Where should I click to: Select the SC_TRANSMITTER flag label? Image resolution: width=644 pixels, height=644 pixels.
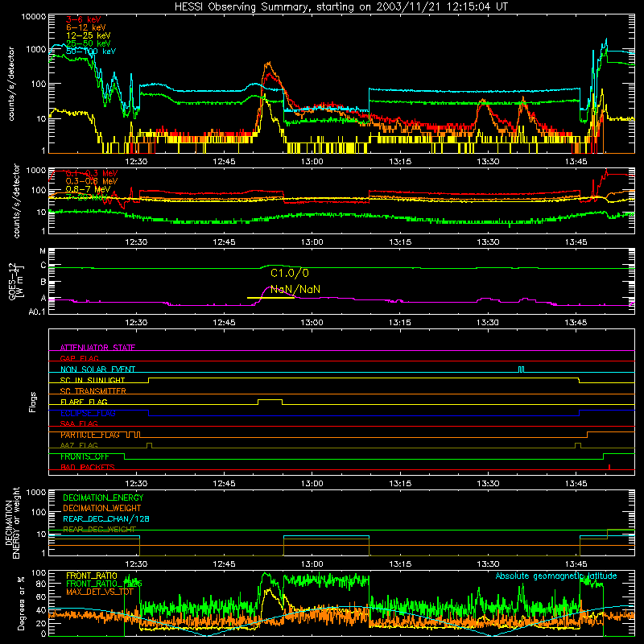pos(93,391)
